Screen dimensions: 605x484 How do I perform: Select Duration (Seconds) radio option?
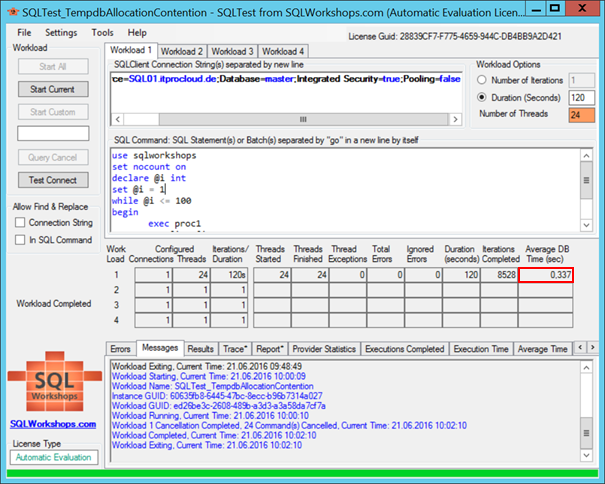482,97
